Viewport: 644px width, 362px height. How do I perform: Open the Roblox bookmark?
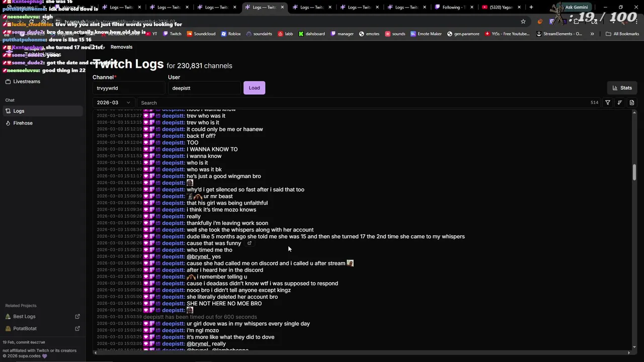point(230,34)
